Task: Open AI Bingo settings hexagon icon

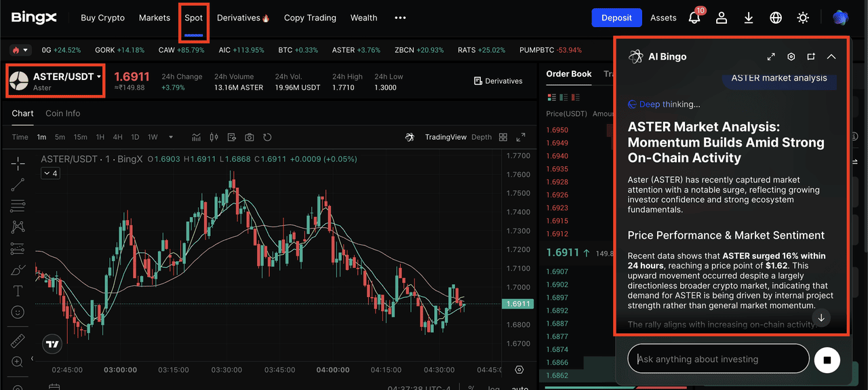Action: (x=791, y=57)
